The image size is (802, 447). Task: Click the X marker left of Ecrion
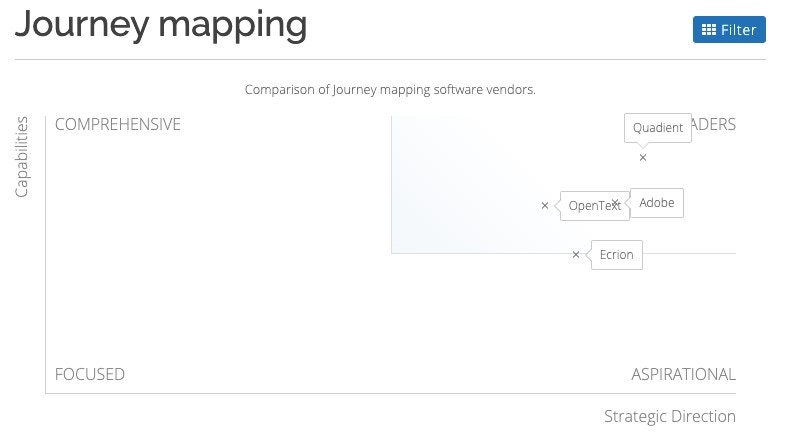coord(576,254)
